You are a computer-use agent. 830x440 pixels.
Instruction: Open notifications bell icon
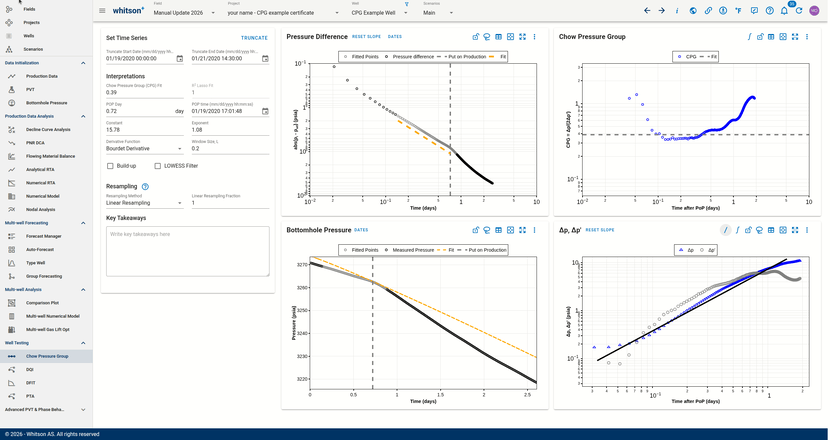[784, 11]
